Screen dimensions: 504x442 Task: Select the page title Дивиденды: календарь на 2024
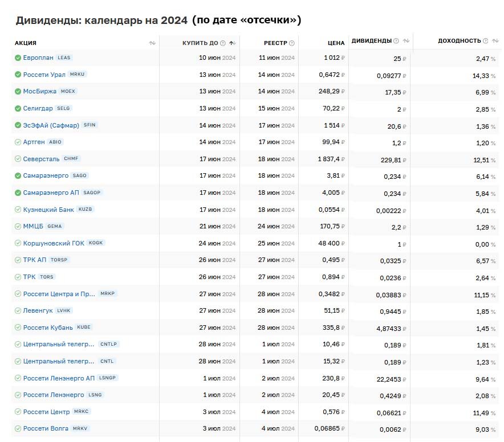click(101, 21)
